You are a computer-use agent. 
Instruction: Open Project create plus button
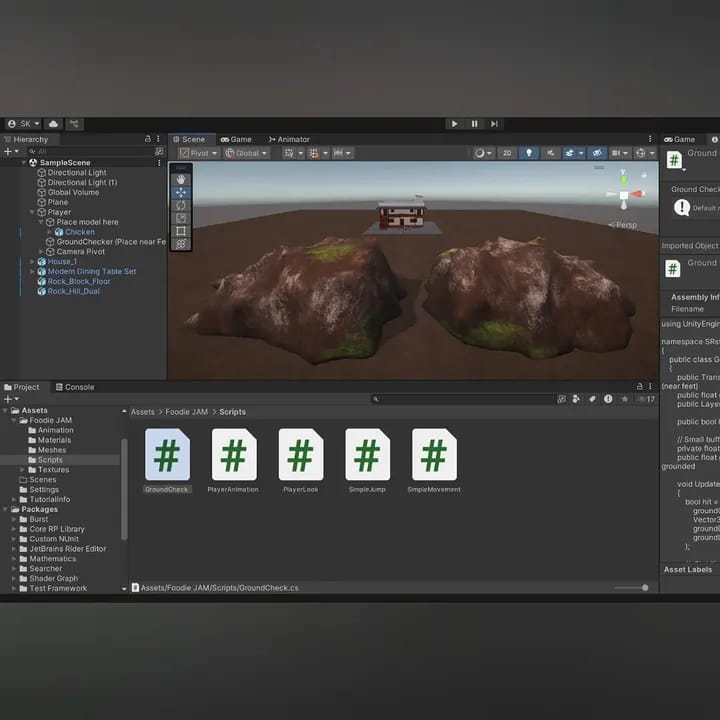11,399
